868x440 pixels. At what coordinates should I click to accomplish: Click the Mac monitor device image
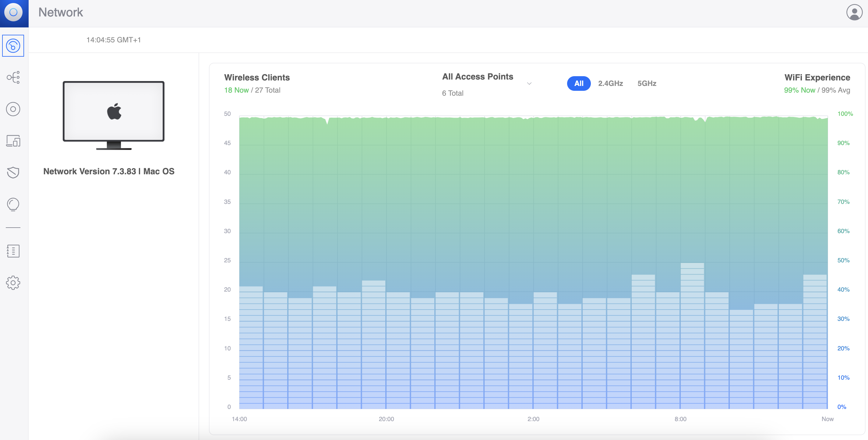pos(114,115)
